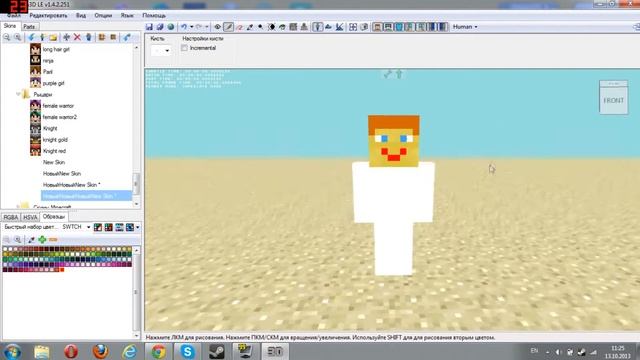Viewport: 640px width, 360px height.
Task: Click the FRONT view cube
Action: click(613, 100)
